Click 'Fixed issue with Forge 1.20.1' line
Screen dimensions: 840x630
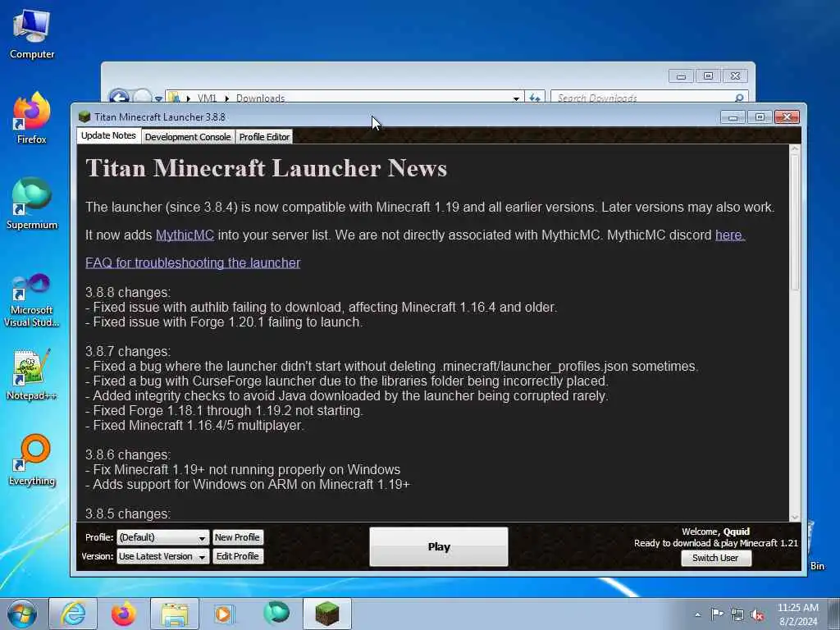coord(224,322)
